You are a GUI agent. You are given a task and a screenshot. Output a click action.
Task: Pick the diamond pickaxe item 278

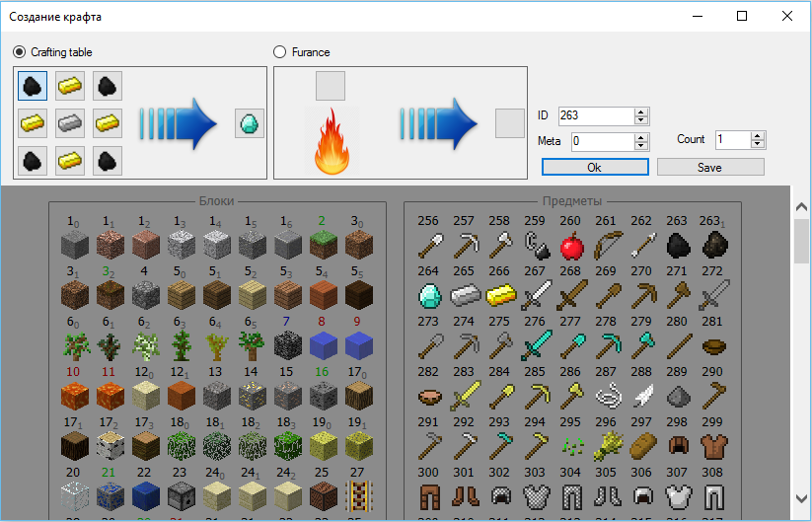[x=608, y=345]
